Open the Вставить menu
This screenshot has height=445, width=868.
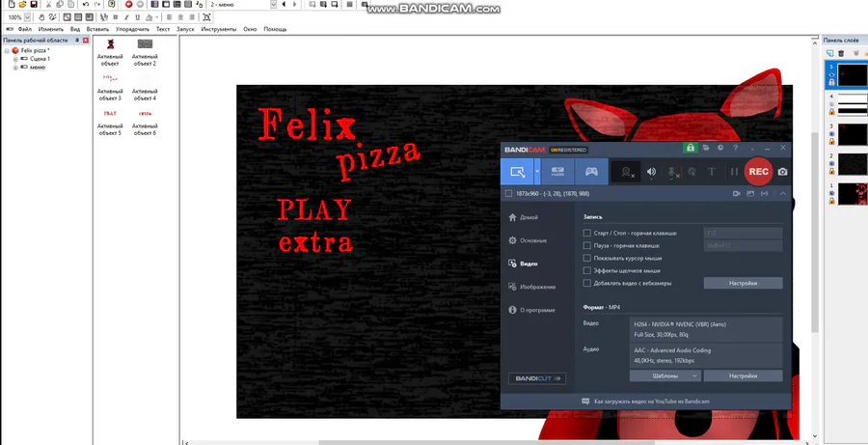coord(97,29)
